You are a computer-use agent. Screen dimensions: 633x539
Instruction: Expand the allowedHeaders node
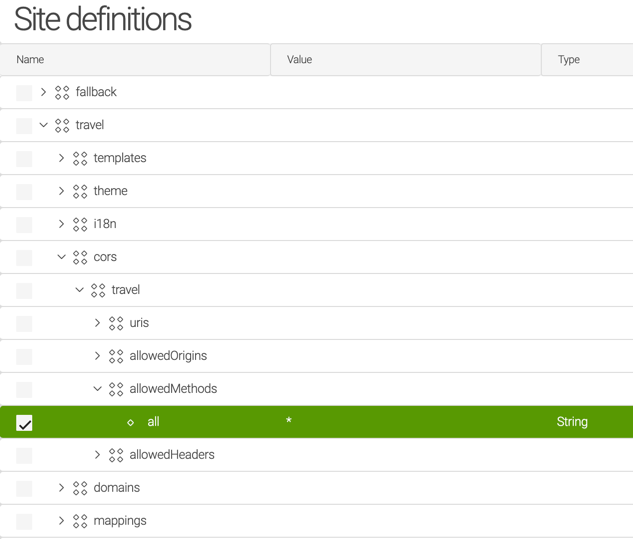(97, 455)
